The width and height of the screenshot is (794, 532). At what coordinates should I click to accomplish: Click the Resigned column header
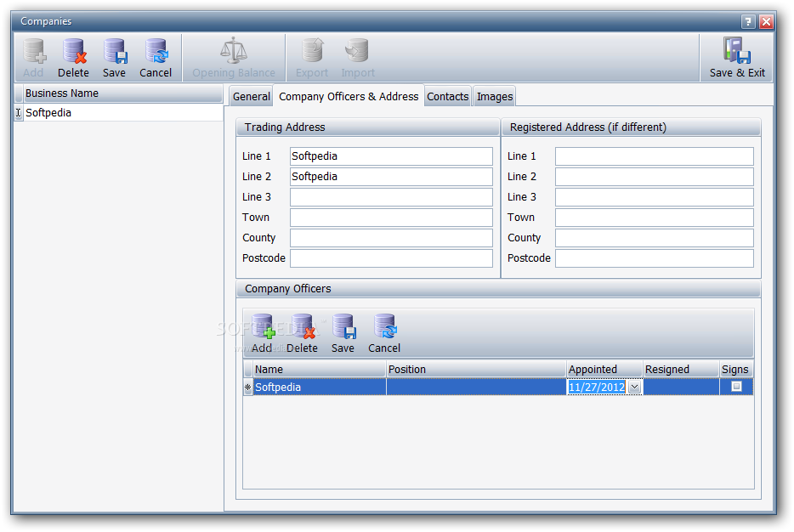tap(681, 369)
